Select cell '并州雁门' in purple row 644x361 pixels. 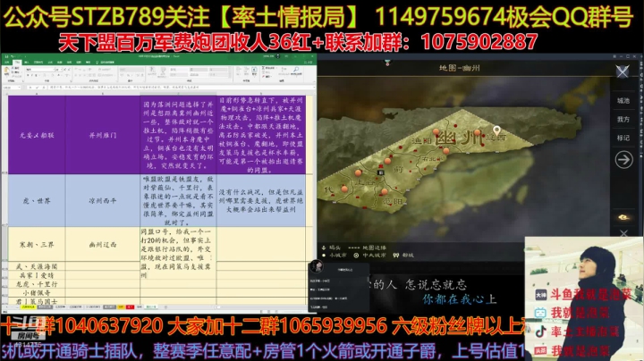pyautogui.click(x=103, y=135)
